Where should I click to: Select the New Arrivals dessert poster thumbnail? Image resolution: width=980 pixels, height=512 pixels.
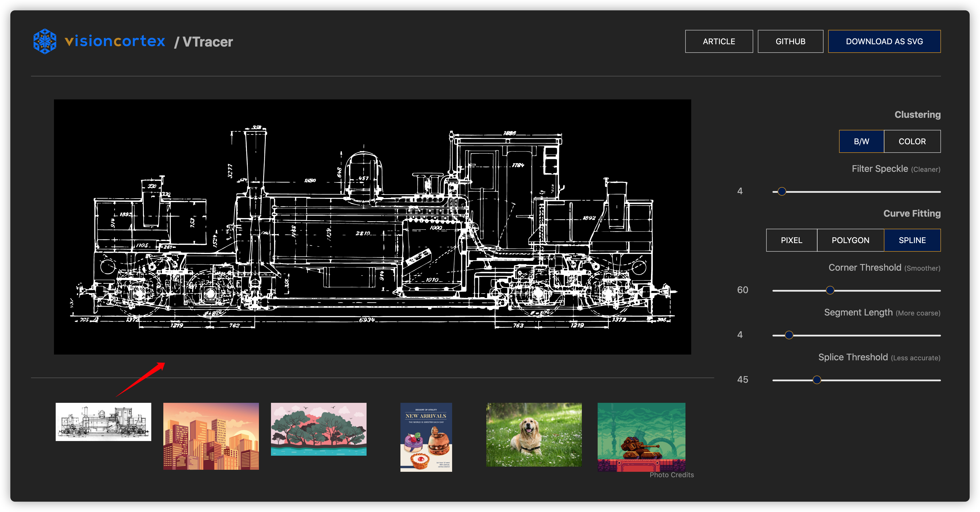(x=426, y=437)
